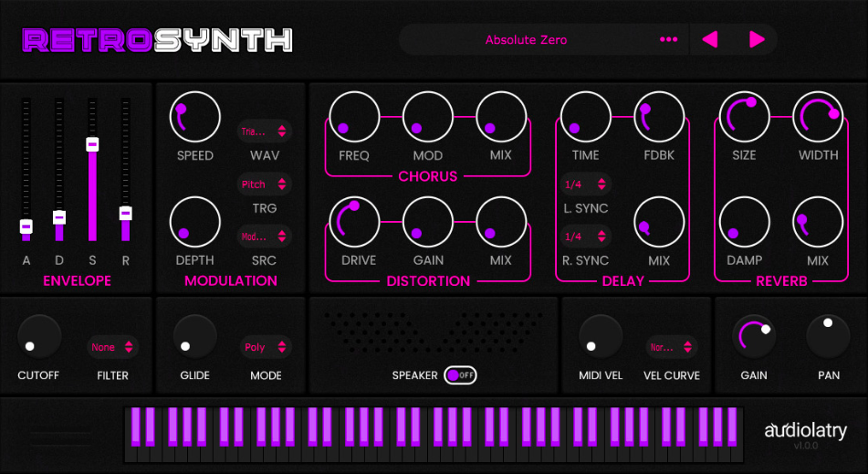Click the Chorus Mix knob
The height and width of the screenshot is (474, 868).
click(501, 118)
